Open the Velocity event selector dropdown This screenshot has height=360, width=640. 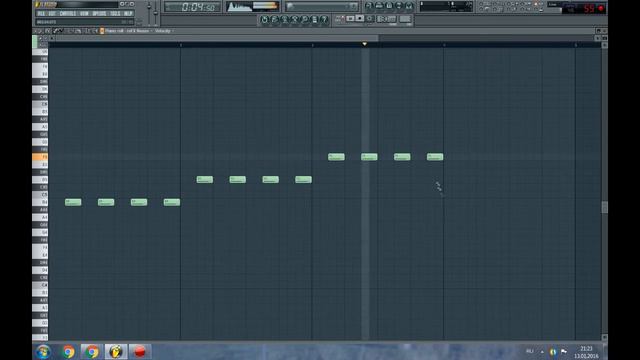point(164,31)
